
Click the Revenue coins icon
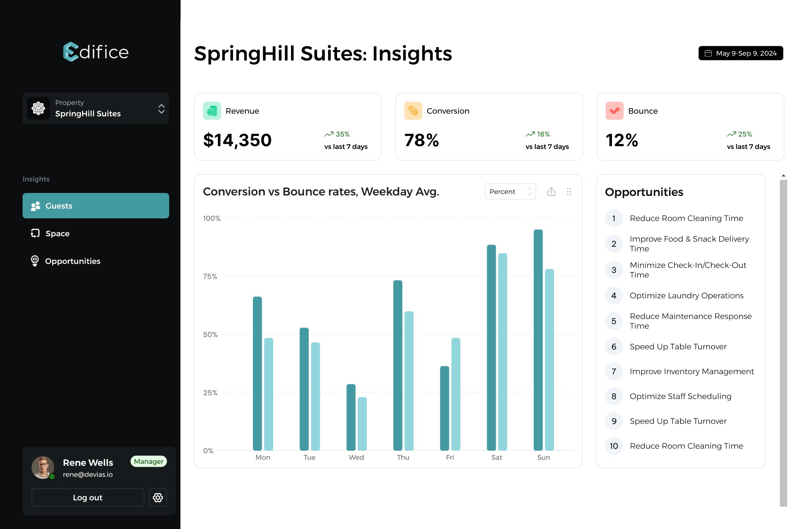coord(212,111)
